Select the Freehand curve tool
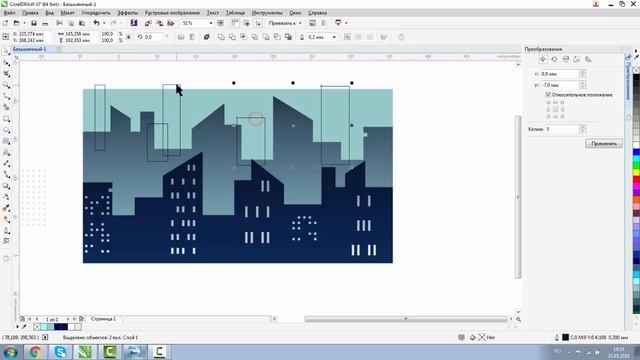 7,96
